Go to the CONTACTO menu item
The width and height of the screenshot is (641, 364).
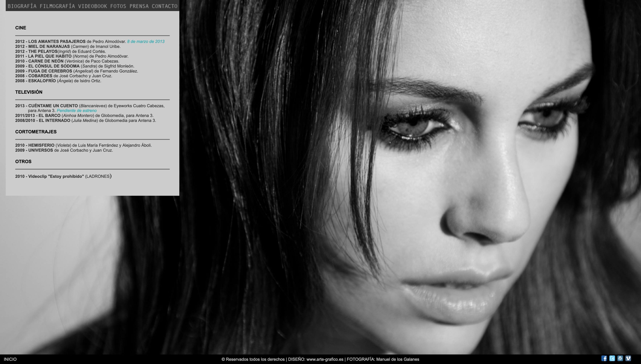pos(164,6)
